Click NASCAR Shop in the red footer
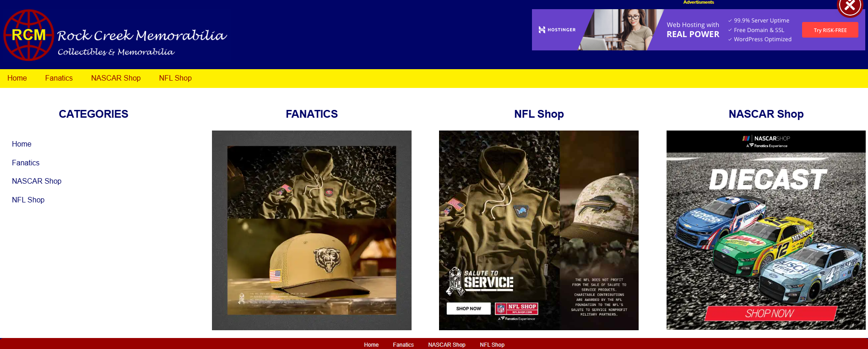 pyautogui.click(x=447, y=345)
